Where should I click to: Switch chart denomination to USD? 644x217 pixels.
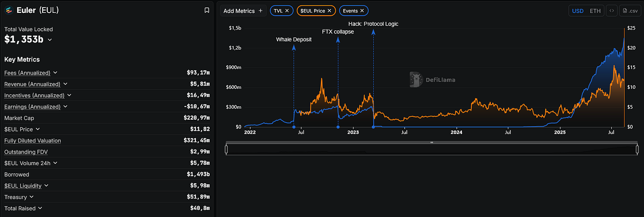click(x=578, y=10)
